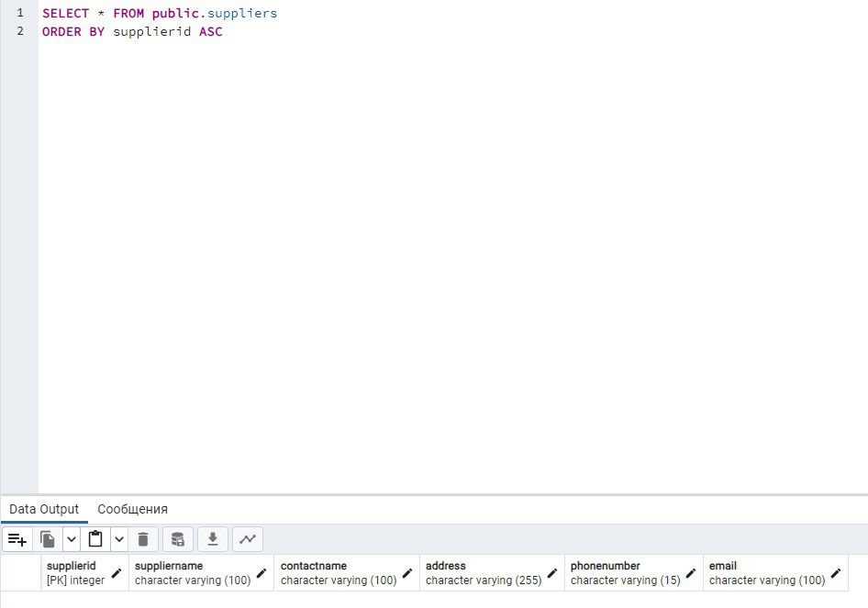Expand the paste options dropdown arrow
Image resolution: width=868 pixels, height=608 pixels.
coord(119,539)
